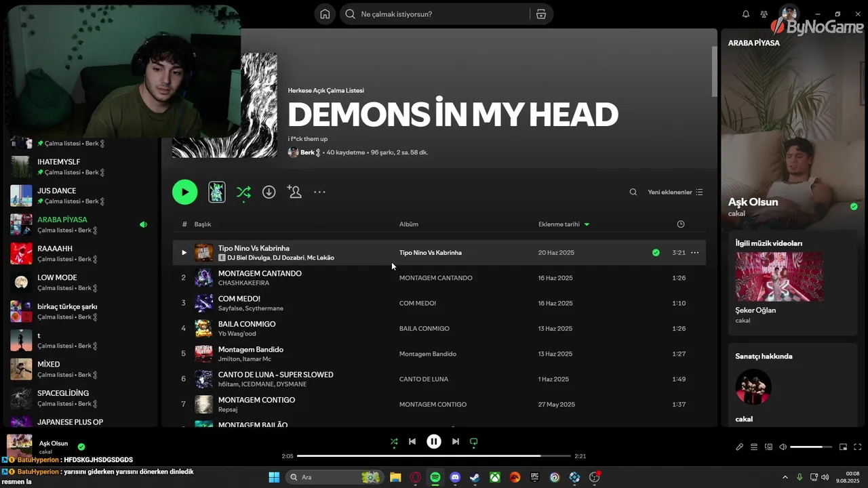Adjust the volume slider
Image resolution: width=868 pixels, height=488 pixels.
[x=810, y=447]
